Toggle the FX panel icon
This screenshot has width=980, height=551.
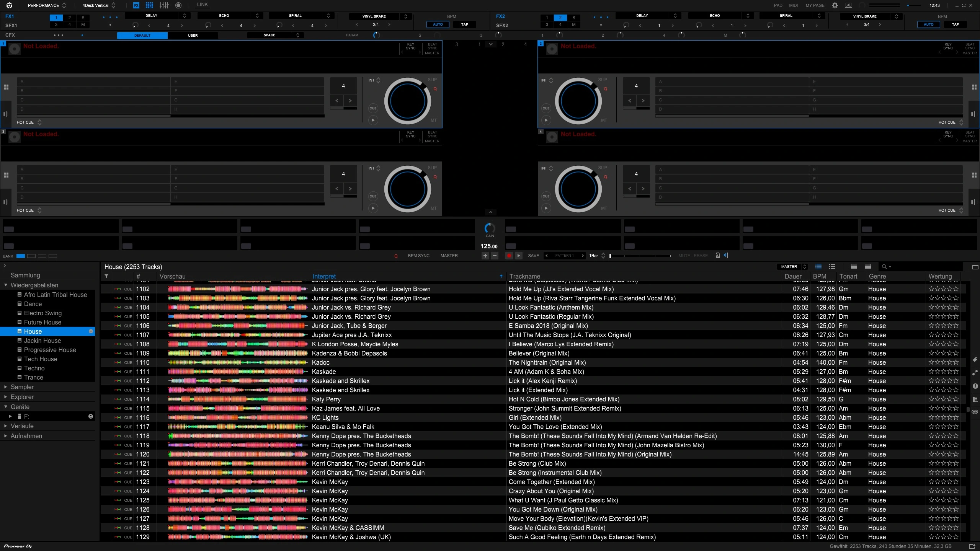pos(136,5)
